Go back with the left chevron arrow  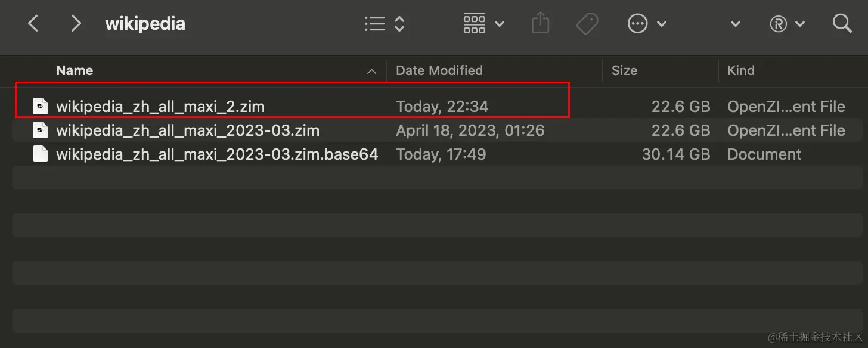click(x=33, y=24)
